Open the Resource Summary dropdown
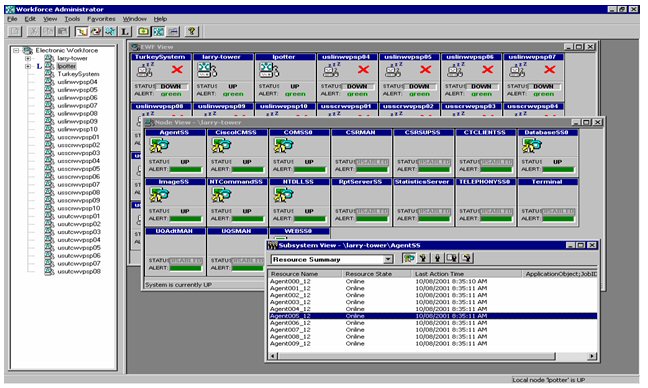The height and width of the screenshot is (388, 648). [388, 259]
